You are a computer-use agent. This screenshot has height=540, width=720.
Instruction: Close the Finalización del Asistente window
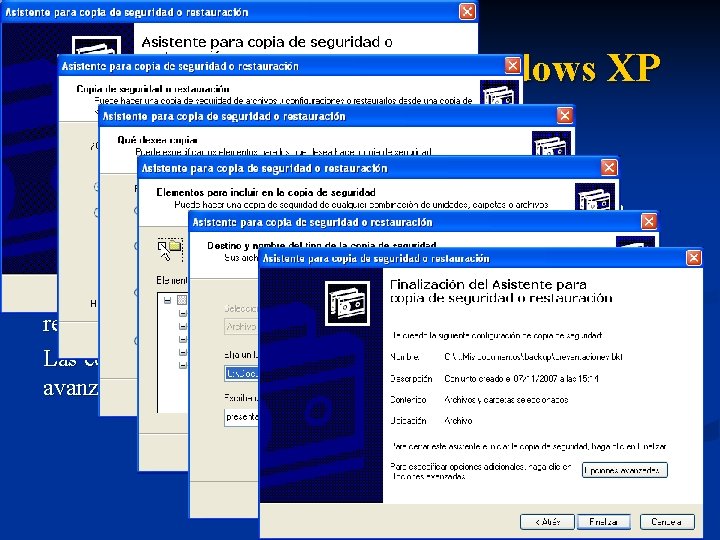tap(694, 258)
